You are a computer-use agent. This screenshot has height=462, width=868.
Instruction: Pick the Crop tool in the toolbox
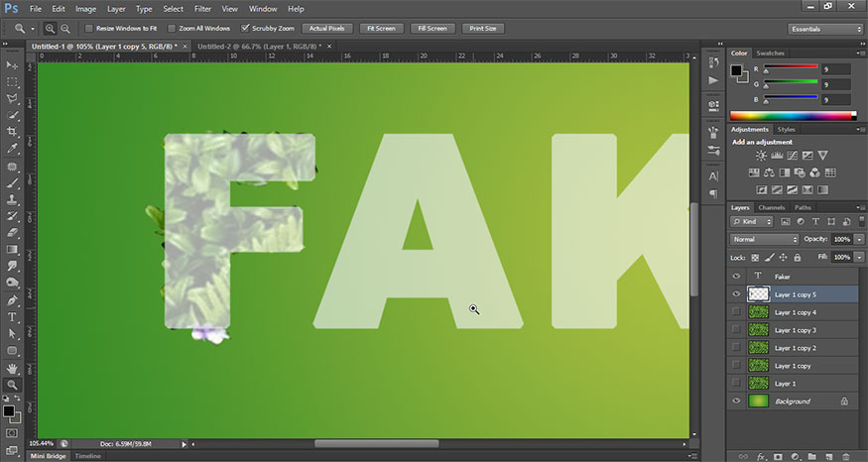click(x=13, y=132)
